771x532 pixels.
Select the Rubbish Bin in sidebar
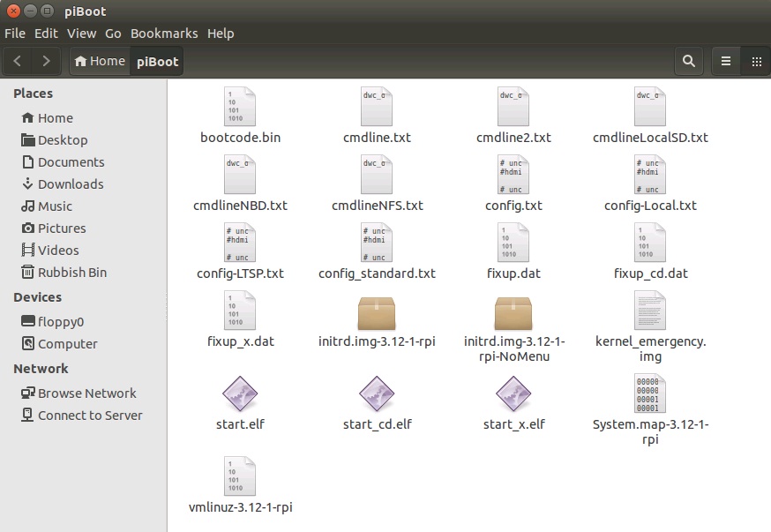[x=71, y=272]
